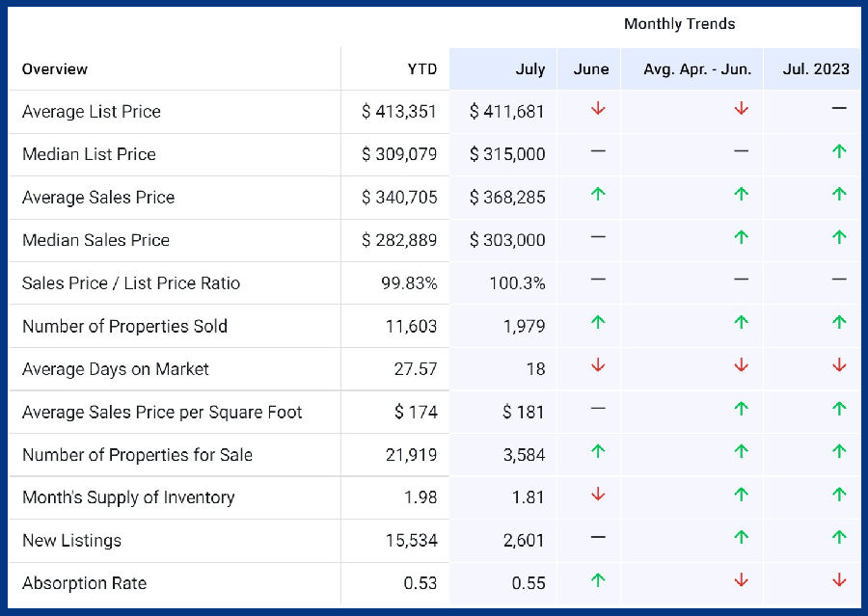Click red down arrow for Average List Price June
Viewport: 868px width, 616px height.
[598, 109]
